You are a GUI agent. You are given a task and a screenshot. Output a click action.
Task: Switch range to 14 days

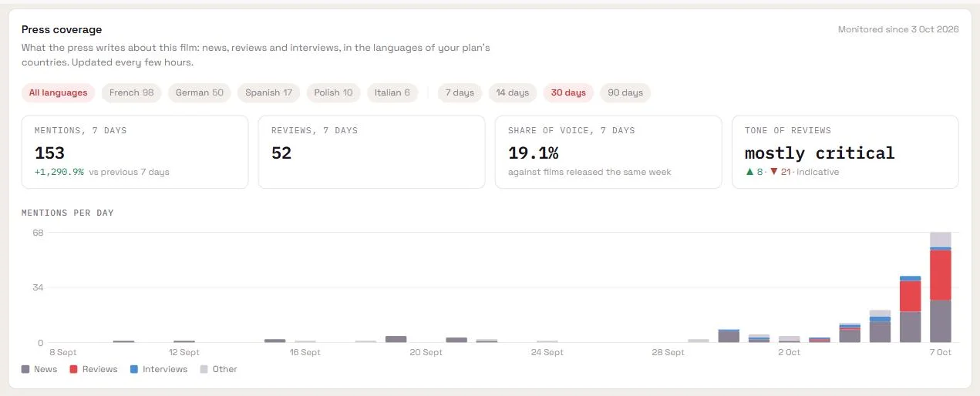[513, 92]
